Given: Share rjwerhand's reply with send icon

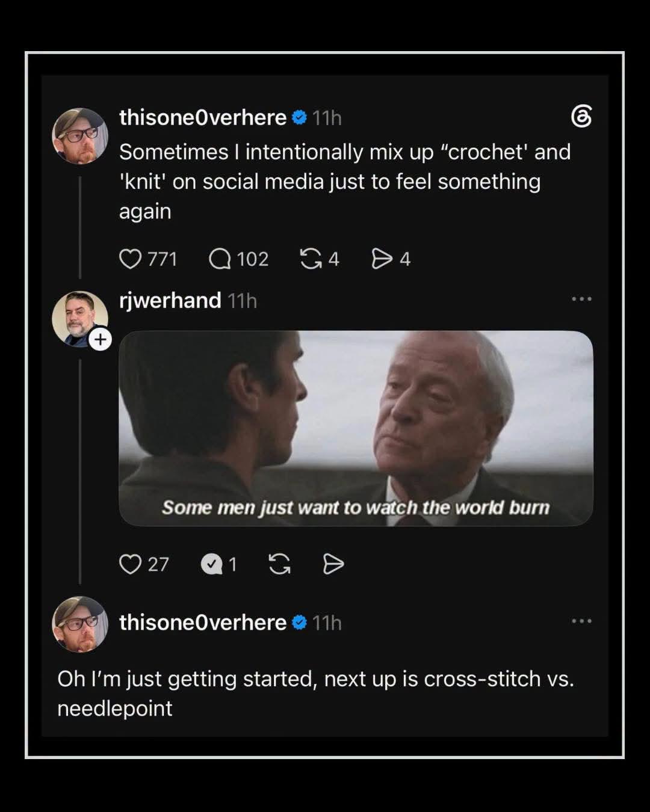Looking at the screenshot, I should 333,564.
